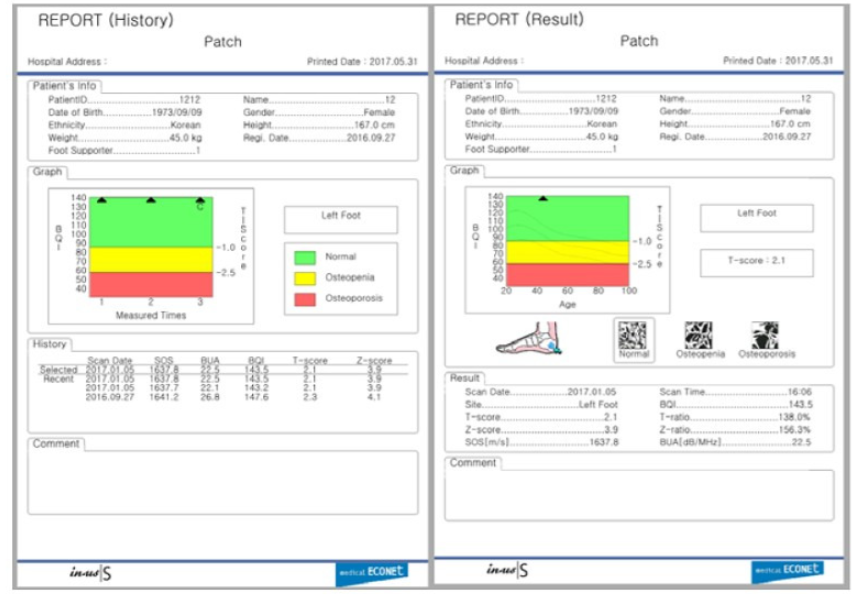Click the inus S logo in Result report
The height and width of the screenshot is (598, 861).
click(508, 572)
